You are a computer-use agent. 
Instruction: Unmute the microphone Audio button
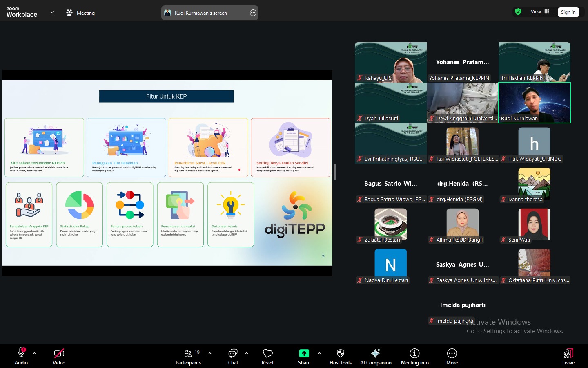click(21, 354)
